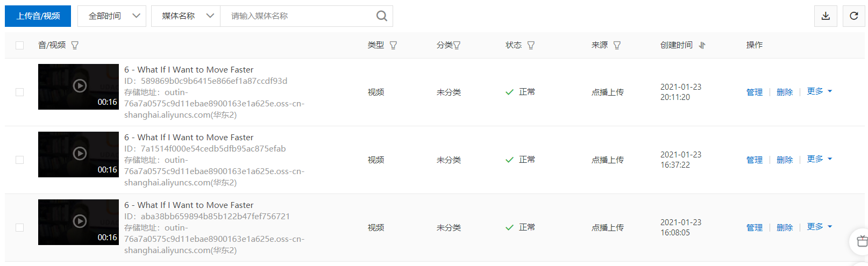Image resolution: width=868 pixels, height=266 pixels.
Task: Expand the 全部时间 time dropdown
Action: coord(112,16)
